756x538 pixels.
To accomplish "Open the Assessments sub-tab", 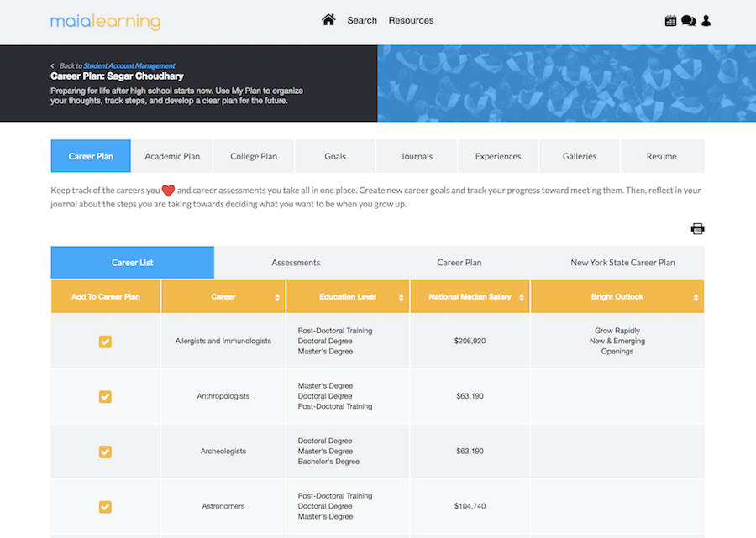I will tap(296, 263).
